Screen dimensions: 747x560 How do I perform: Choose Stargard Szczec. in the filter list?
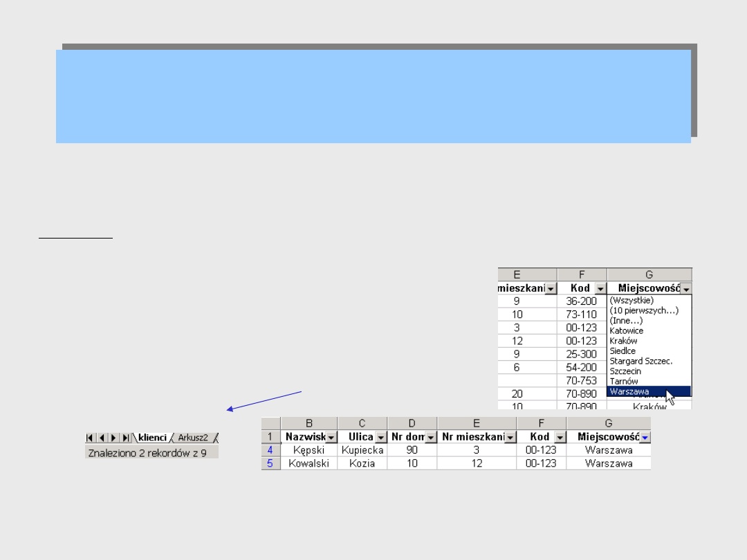(x=640, y=361)
